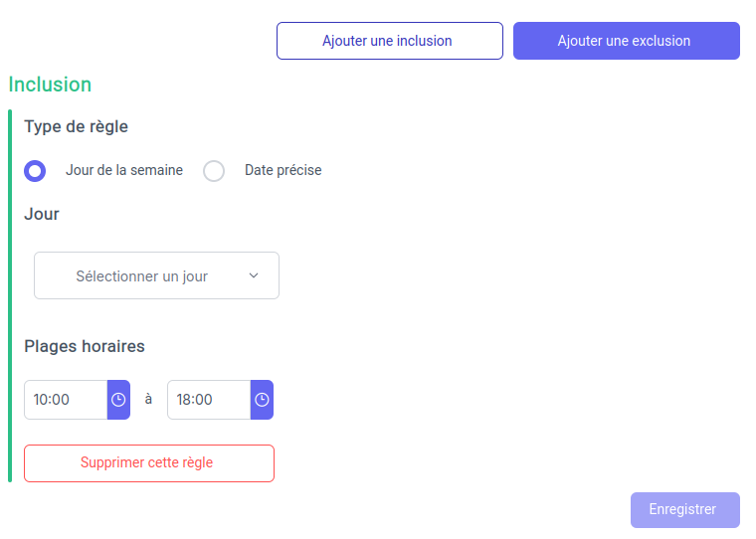Click the 'à' separator between times

point(148,399)
